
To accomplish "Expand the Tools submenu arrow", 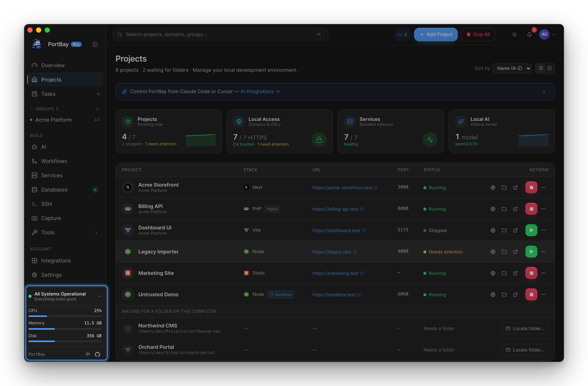I will click(96, 233).
